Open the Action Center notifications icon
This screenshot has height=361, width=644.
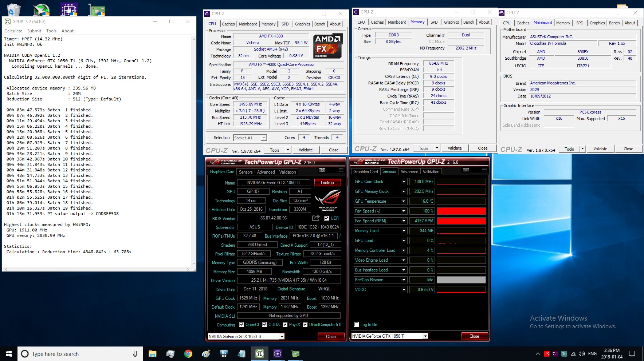coord(632,354)
